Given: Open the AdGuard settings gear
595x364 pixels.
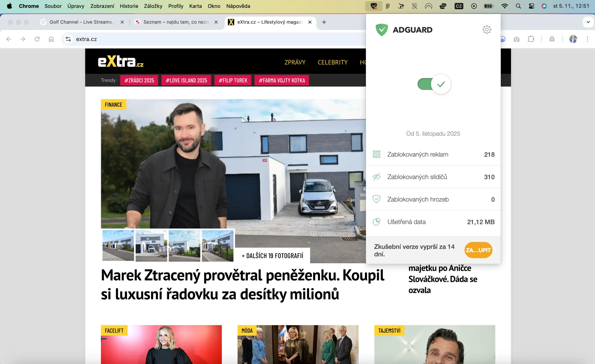Looking at the screenshot, I should 487,30.
